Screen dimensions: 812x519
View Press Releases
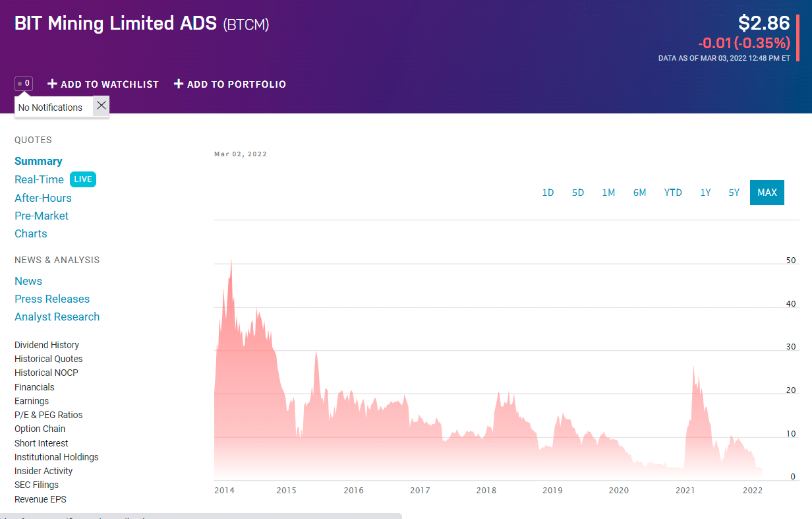[x=52, y=299]
